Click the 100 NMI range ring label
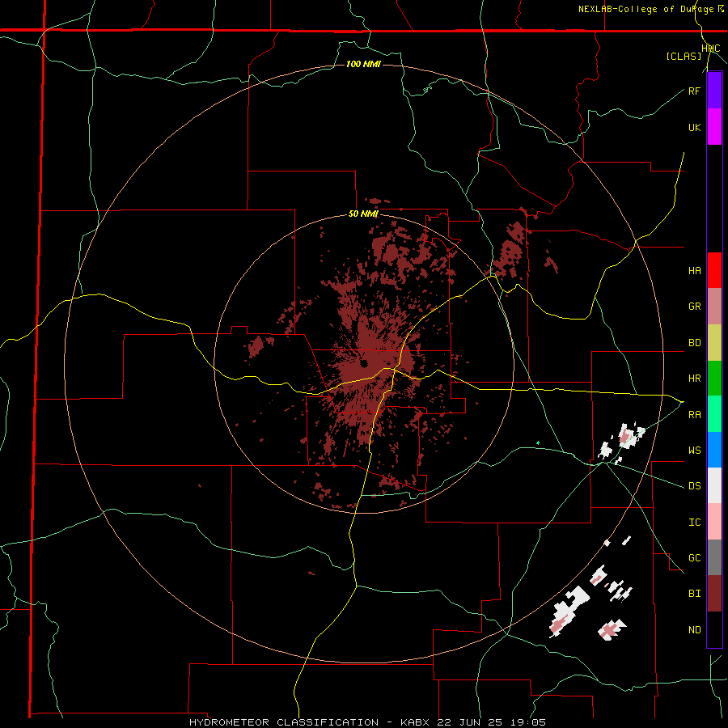The width and height of the screenshot is (728, 728). pyautogui.click(x=363, y=64)
